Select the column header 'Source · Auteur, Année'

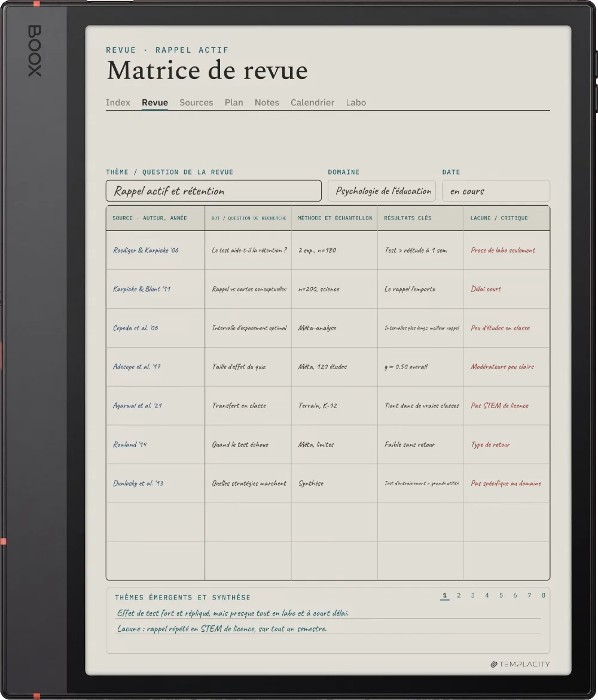(x=155, y=218)
